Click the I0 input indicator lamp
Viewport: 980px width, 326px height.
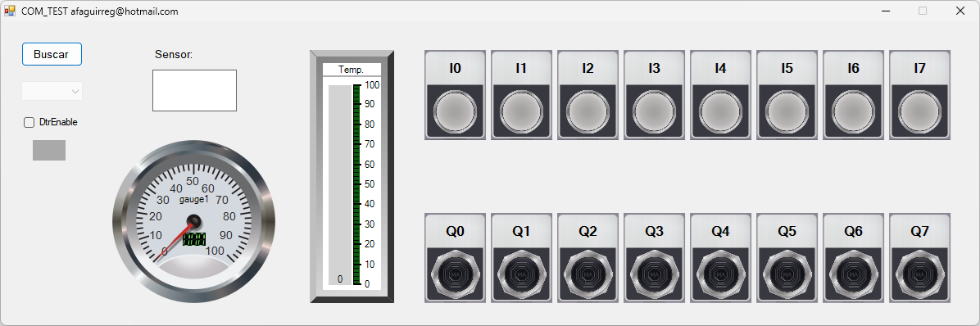[x=455, y=112]
